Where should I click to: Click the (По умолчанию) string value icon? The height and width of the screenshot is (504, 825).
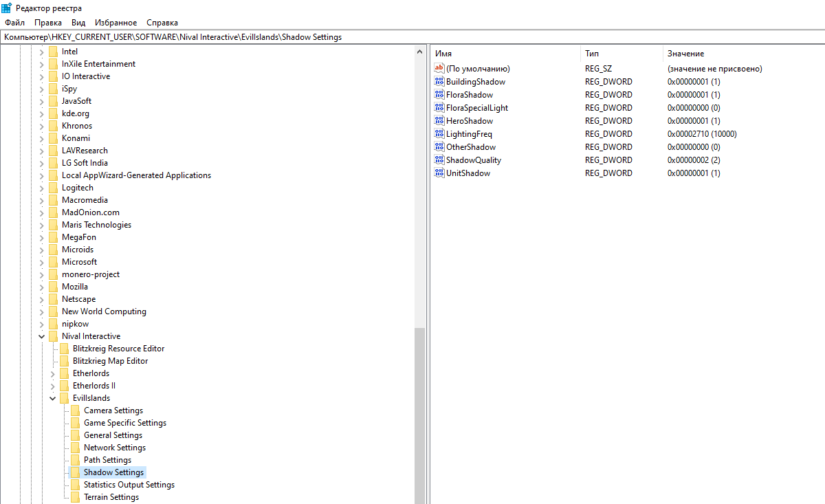tap(440, 69)
